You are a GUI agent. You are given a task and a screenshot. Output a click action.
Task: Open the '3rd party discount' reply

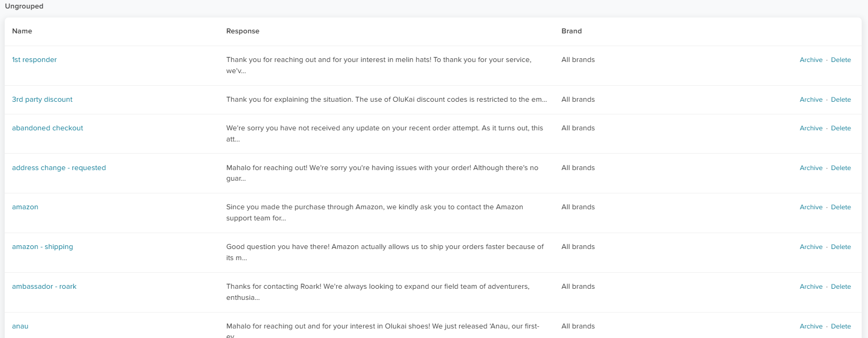(x=42, y=100)
